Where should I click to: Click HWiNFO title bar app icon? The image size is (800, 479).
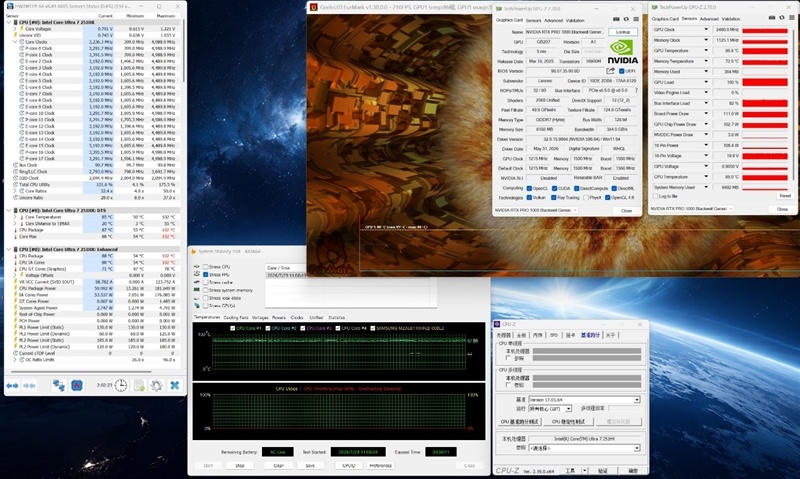pos(10,6)
